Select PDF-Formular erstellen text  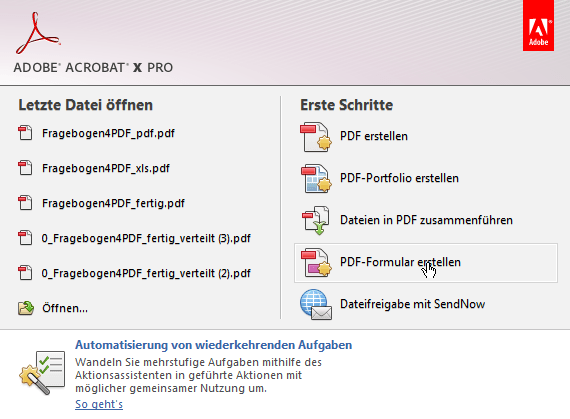pos(400,262)
